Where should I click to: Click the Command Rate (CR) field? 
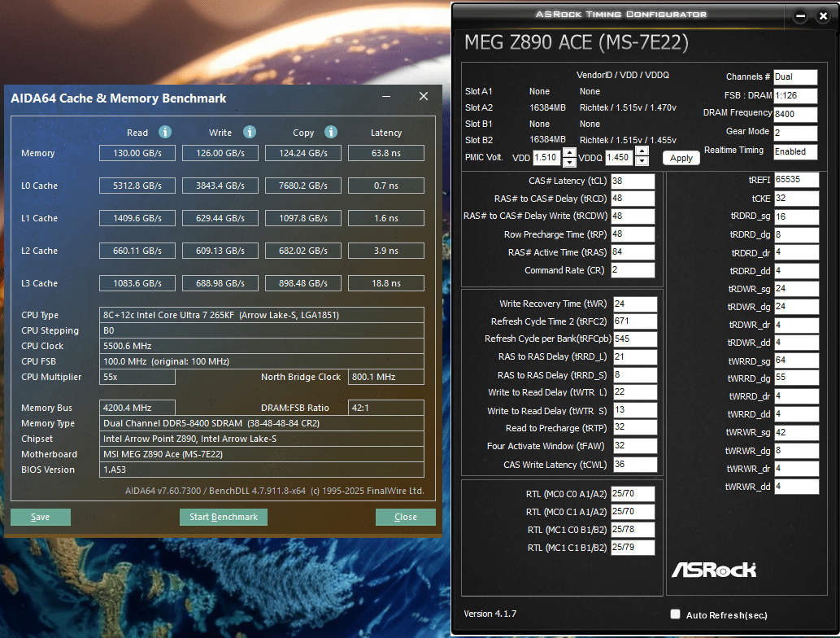point(632,270)
